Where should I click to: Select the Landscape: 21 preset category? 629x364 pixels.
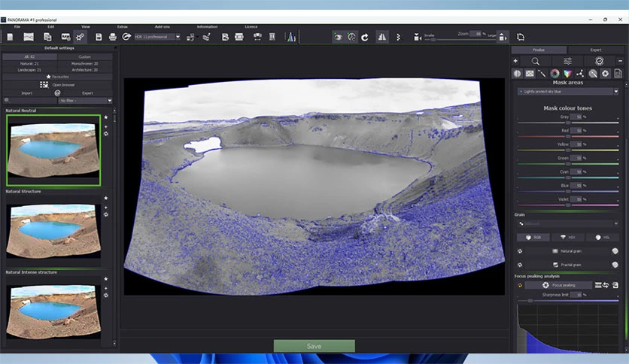(x=29, y=70)
